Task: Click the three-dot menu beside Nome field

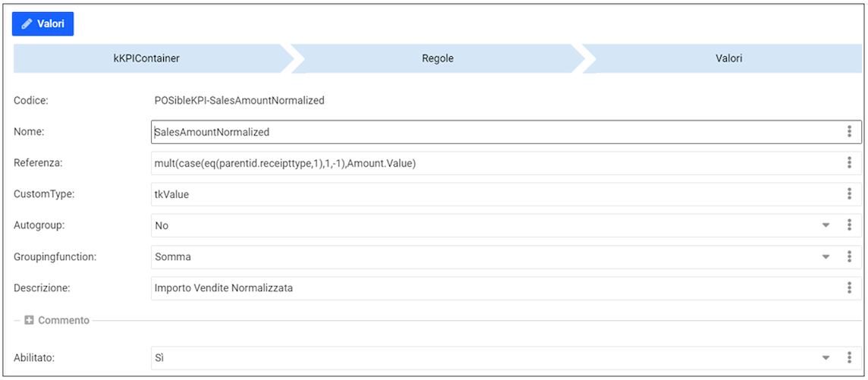Action: tap(849, 132)
